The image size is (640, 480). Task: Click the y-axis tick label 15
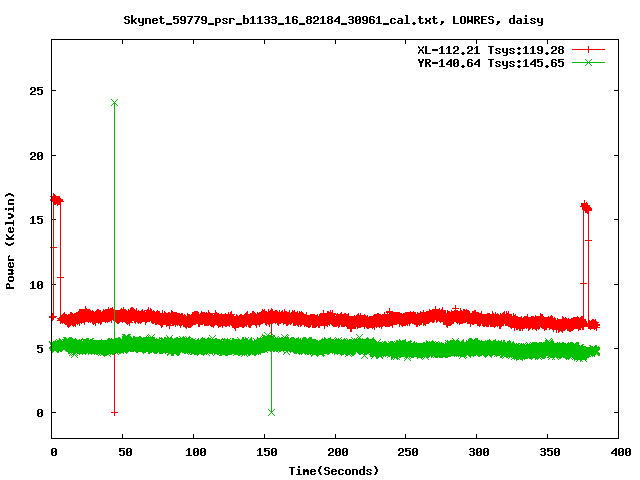[36, 220]
